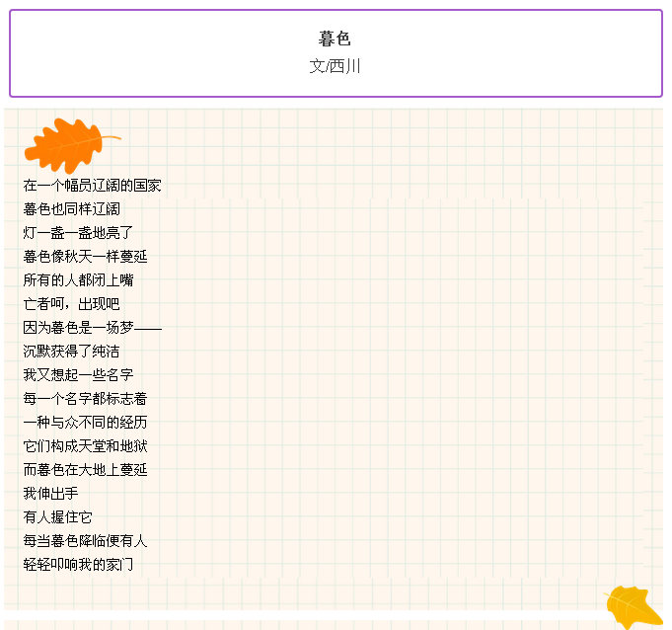Click the line 暮色像秋天一样蔓延

pyautogui.click(x=85, y=257)
